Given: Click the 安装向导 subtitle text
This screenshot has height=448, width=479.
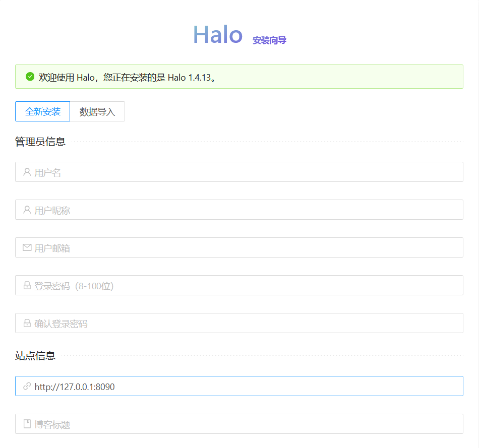Looking at the screenshot, I should point(269,40).
